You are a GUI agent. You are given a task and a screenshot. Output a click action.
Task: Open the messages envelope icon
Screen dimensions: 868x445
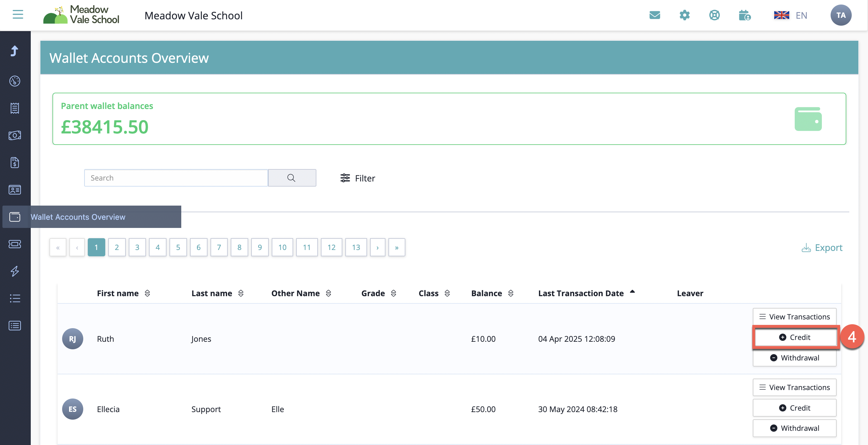click(655, 15)
